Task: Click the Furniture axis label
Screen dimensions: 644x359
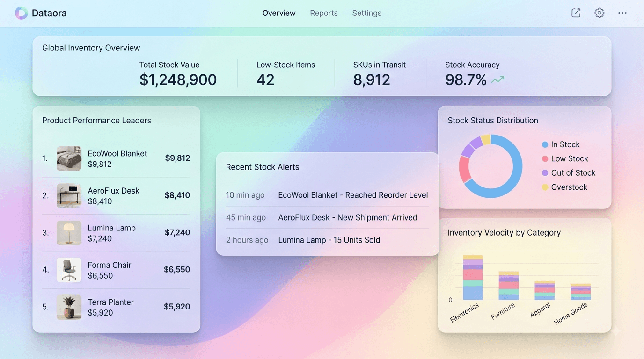Action: click(x=503, y=311)
